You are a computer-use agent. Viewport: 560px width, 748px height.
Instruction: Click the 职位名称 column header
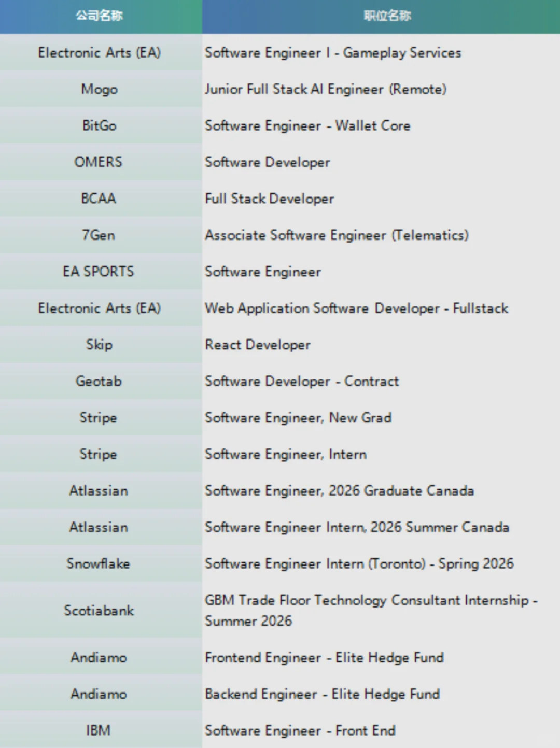click(x=387, y=16)
